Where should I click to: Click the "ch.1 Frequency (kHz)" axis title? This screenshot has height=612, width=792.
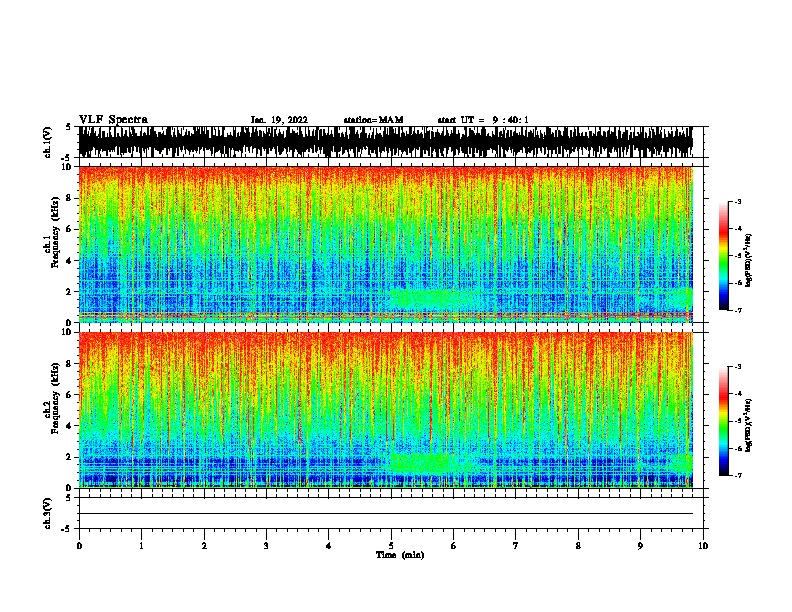click(52, 232)
